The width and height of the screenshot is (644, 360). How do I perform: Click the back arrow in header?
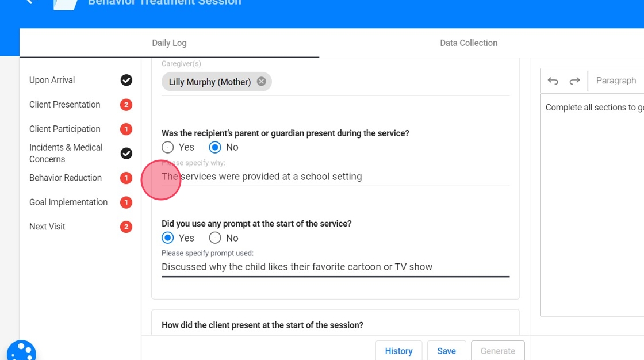click(x=29, y=2)
